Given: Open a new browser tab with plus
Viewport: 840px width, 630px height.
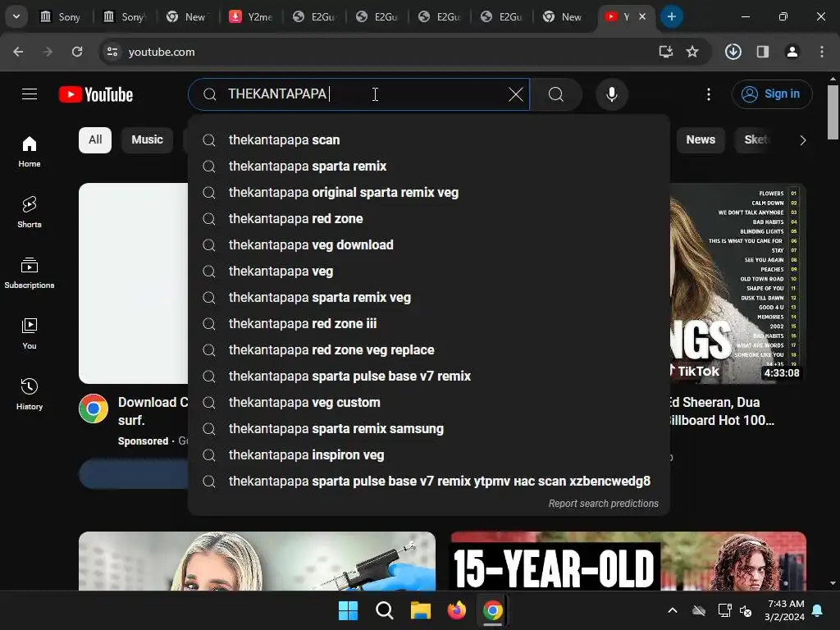Looking at the screenshot, I should 671,16.
